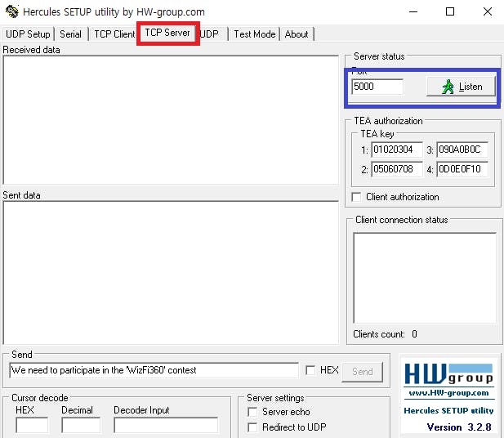Toggle the HEX checkbox next to Send
Viewport: 504px width, 438px height.
tap(310, 370)
